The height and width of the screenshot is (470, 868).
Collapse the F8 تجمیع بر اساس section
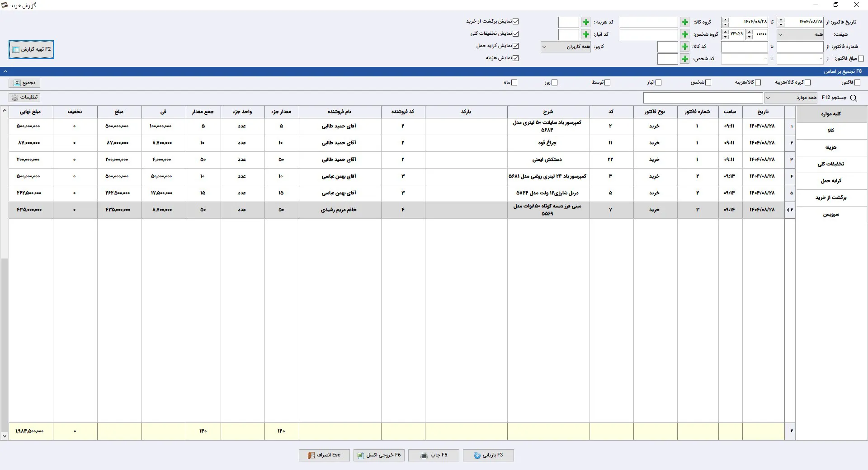(5, 71)
